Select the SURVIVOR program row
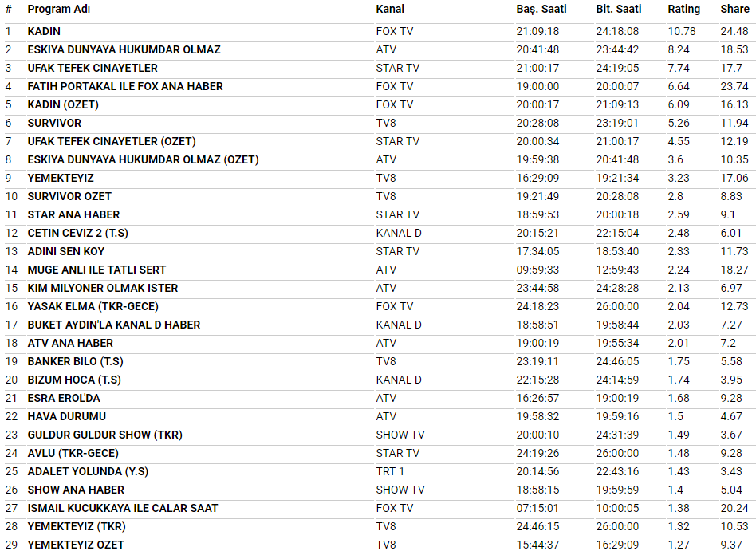 pos(54,123)
